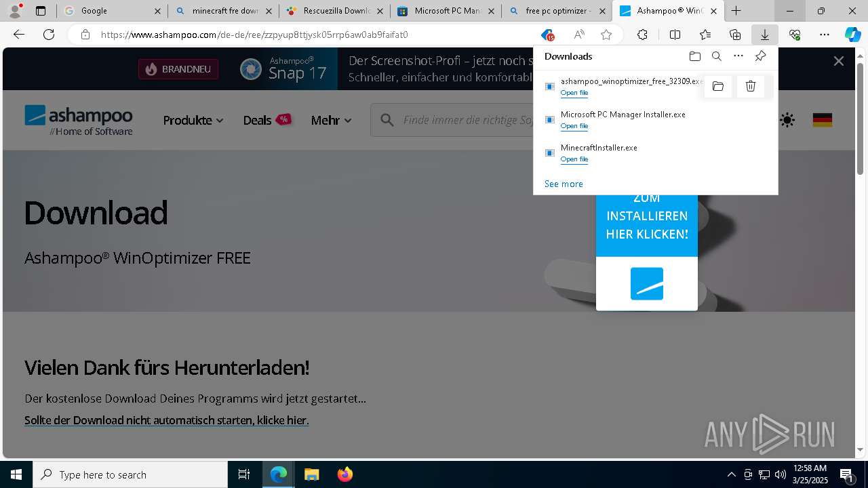Open the Browser essentials heart icon

click(795, 35)
